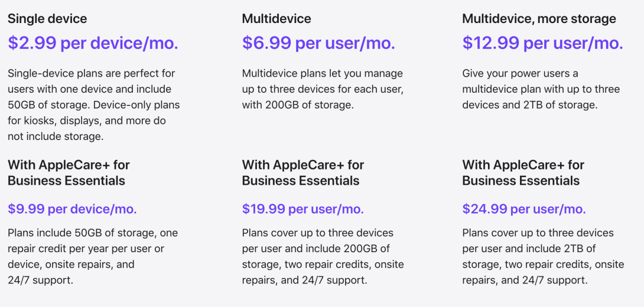Select the $9.99 per device/mo. price

click(x=72, y=209)
